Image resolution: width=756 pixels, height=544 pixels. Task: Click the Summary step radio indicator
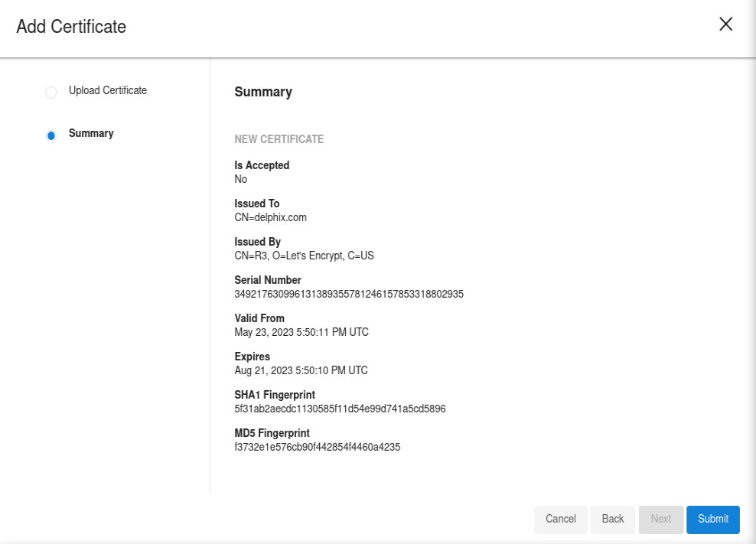[x=51, y=135]
